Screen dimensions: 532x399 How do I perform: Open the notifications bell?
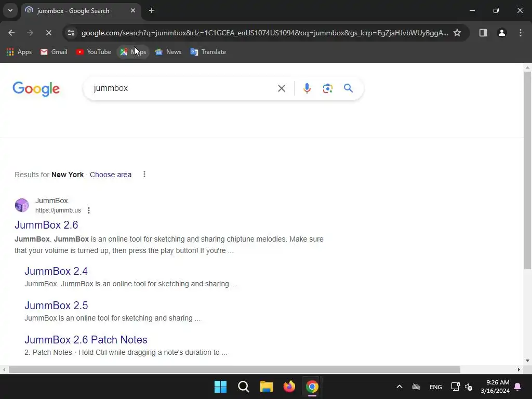pyautogui.click(x=518, y=387)
